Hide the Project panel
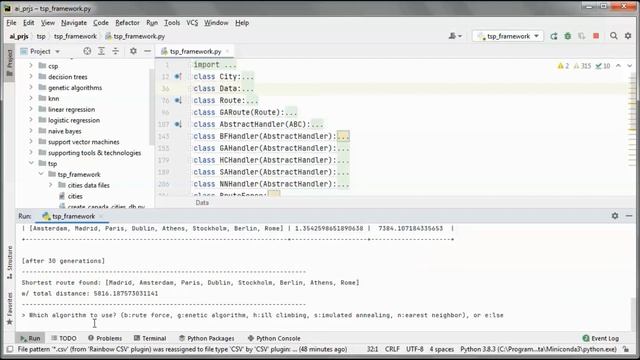The width and height of the screenshot is (640, 360). click(x=147, y=51)
